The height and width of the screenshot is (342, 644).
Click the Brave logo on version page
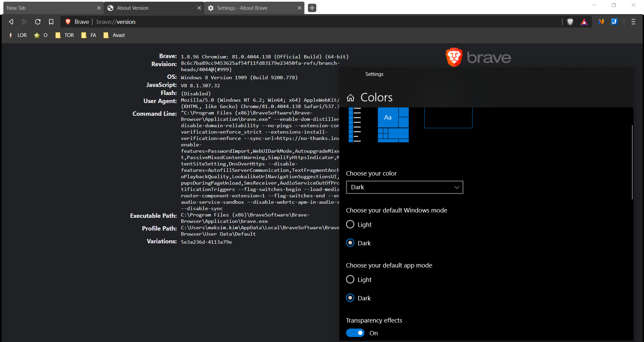(478, 57)
